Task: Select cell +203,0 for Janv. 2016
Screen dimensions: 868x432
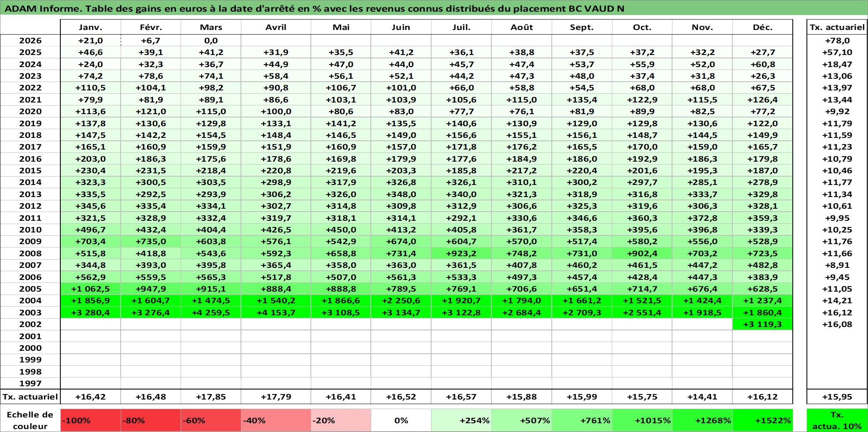Action: click(x=91, y=159)
